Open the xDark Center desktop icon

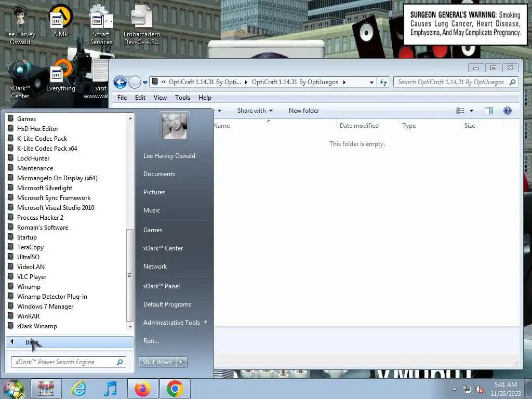(x=20, y=80)
